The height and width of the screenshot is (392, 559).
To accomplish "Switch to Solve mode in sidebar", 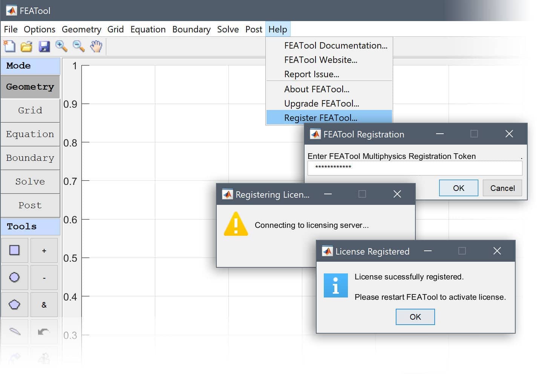I will [x=30, y=182].
